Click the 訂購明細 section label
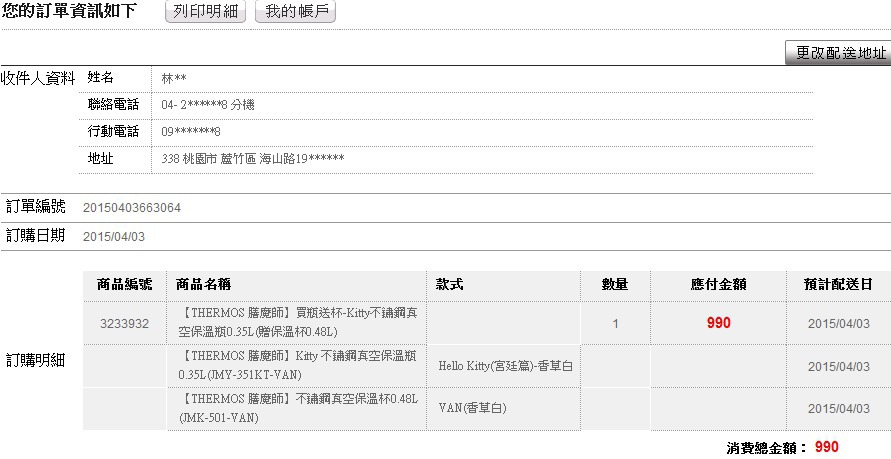The width and height of the screenshot is (891, 459). [35, 360]
